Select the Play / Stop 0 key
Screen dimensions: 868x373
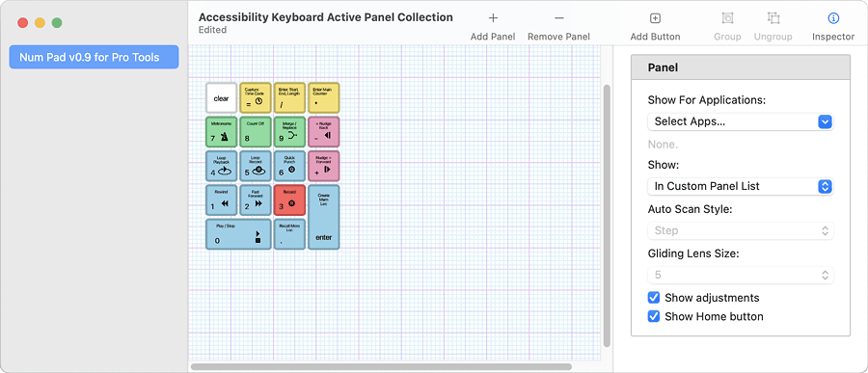tap(238, 234)
